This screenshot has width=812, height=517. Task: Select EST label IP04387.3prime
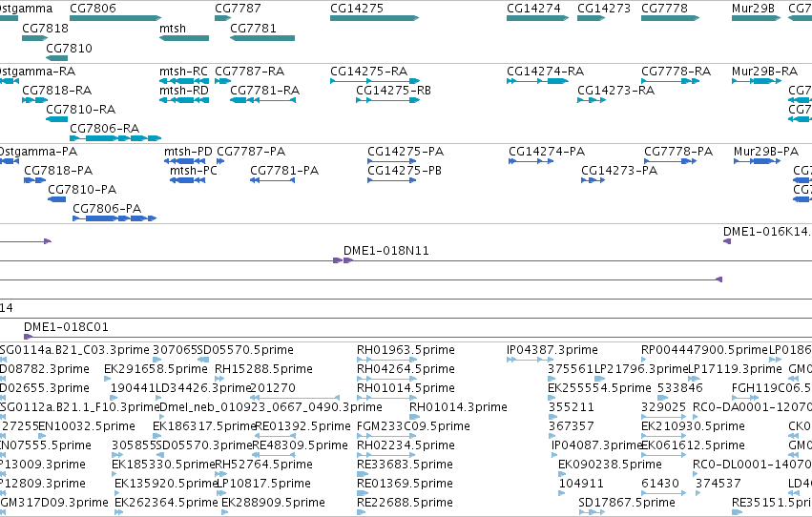pyautogui.click(x=552, y=350)
